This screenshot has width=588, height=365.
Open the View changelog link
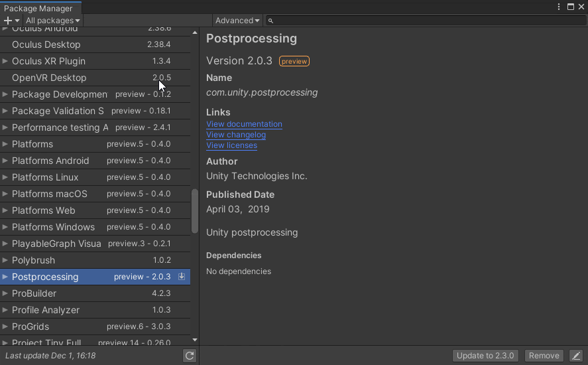236,135
